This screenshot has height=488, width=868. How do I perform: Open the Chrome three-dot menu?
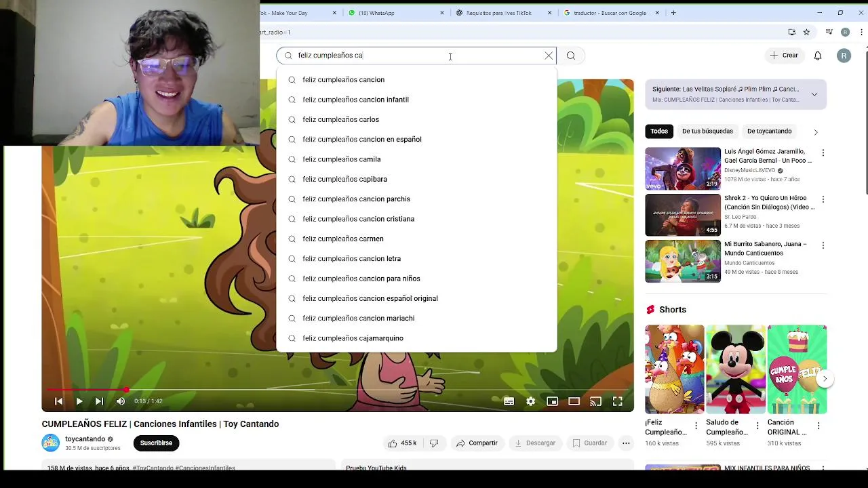[862, 32]
